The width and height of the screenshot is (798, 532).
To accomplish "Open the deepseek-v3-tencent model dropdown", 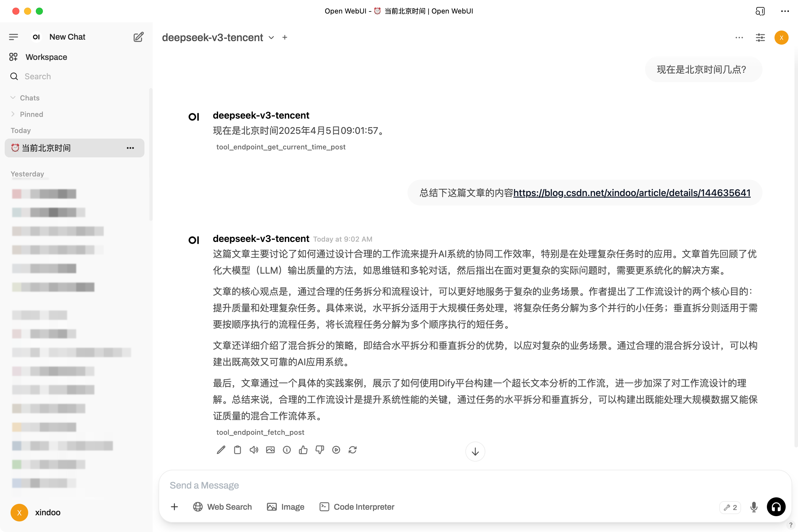I will 271,38.
